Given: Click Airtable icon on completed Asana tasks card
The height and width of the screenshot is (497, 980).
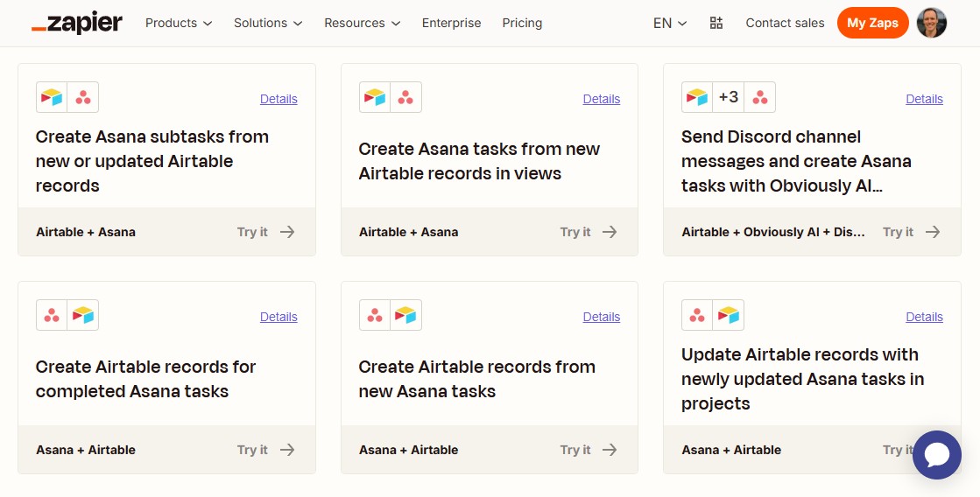Looking at the screenshot, I should click(x=83, y=315).
